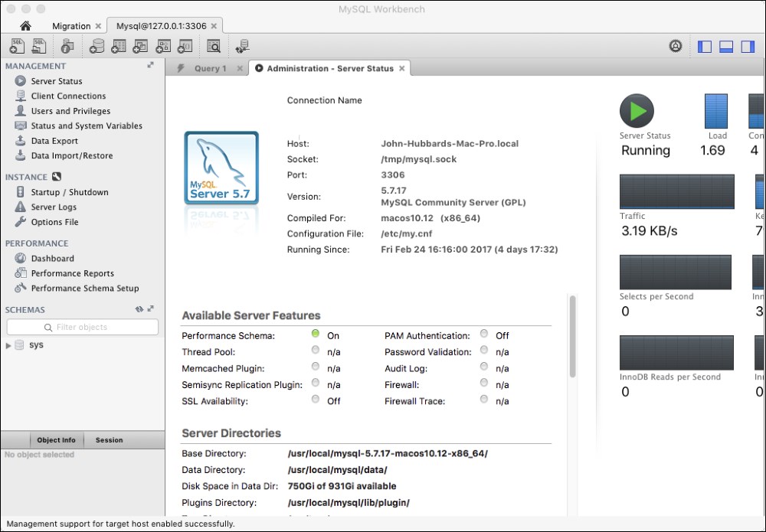Viewport: 766px width, 532px height.
Task: Go to the Home screen tab
Action: click(25, 26)
